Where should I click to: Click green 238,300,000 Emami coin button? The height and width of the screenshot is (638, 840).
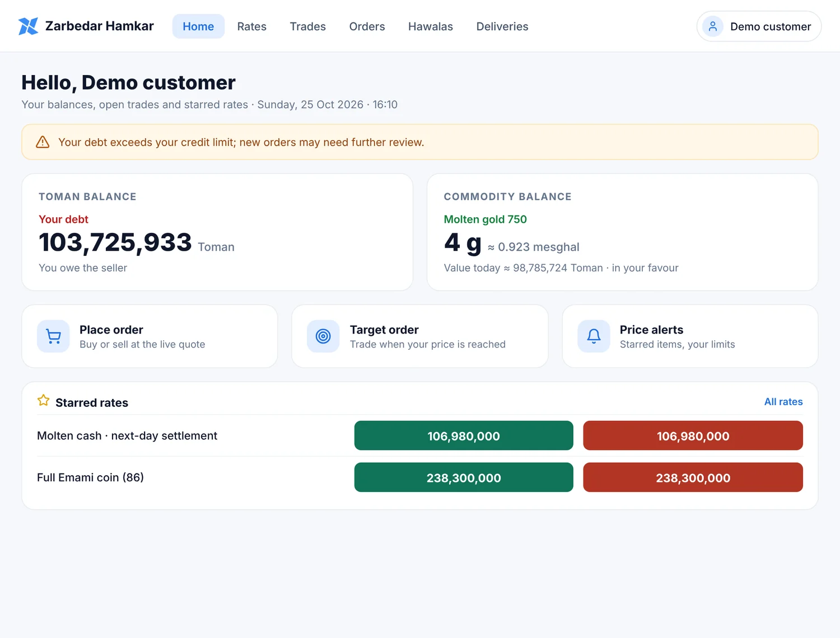click(464, 477)
